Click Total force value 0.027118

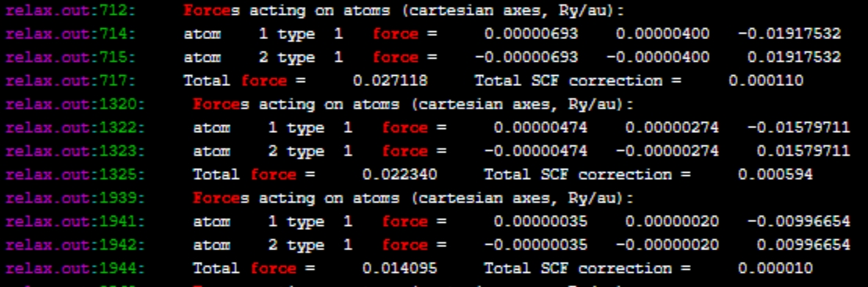tap(391, 81)
